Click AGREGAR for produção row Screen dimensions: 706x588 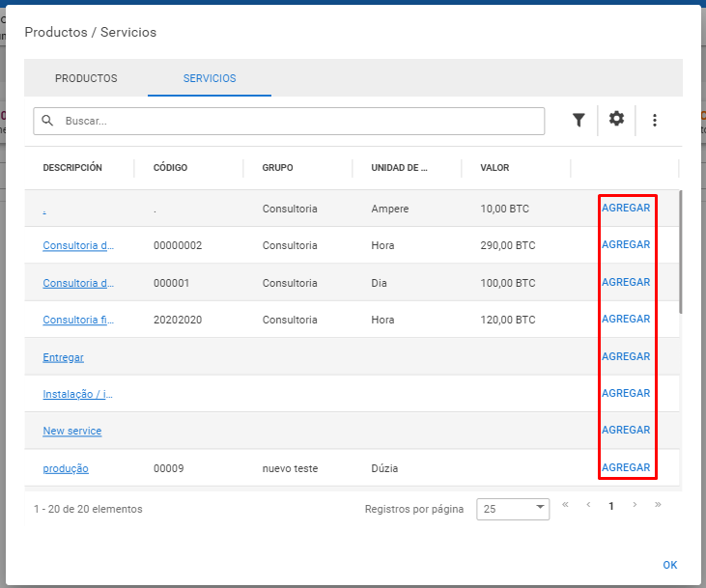point(626,467)
